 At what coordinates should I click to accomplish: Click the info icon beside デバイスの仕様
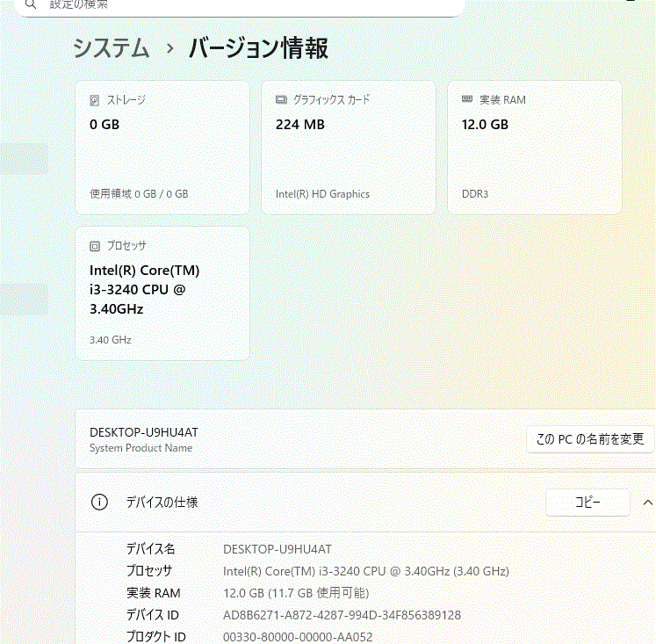coord(100,503)
